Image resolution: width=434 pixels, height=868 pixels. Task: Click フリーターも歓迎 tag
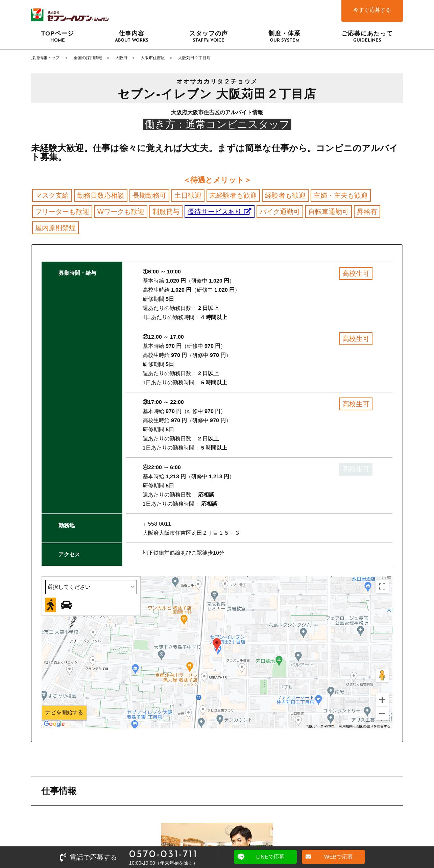click(62, 212)
